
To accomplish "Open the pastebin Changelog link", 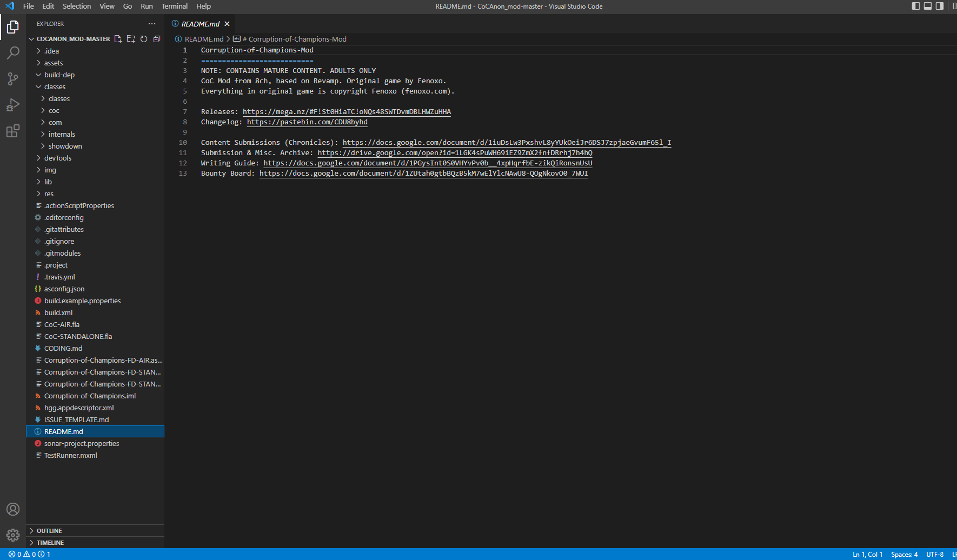I will (307, 122).
